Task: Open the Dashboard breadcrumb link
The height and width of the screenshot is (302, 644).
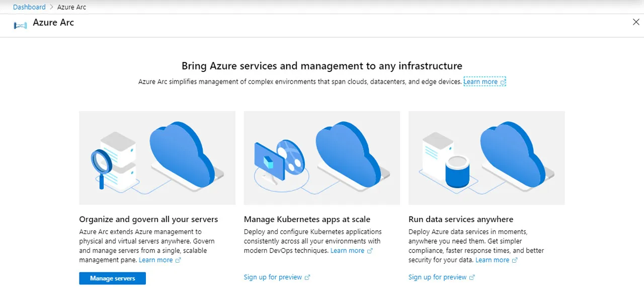Action: pyautogui.click(x=29, y=7)
